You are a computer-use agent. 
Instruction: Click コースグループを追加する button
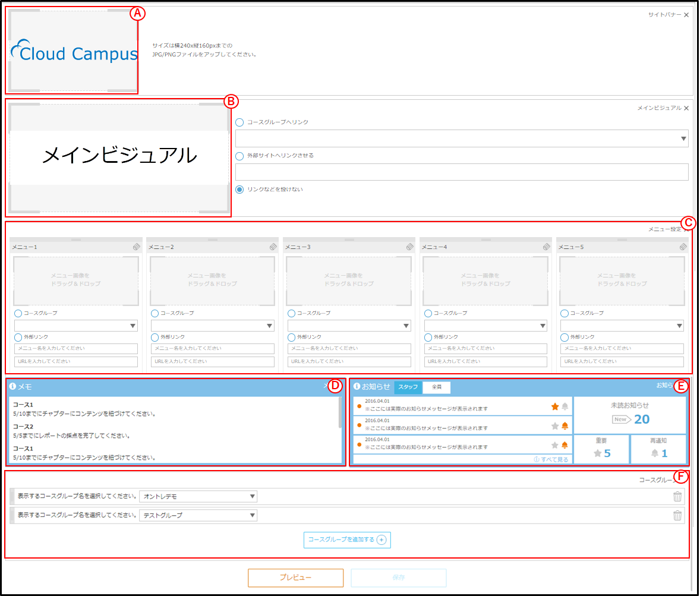[347, 540]
